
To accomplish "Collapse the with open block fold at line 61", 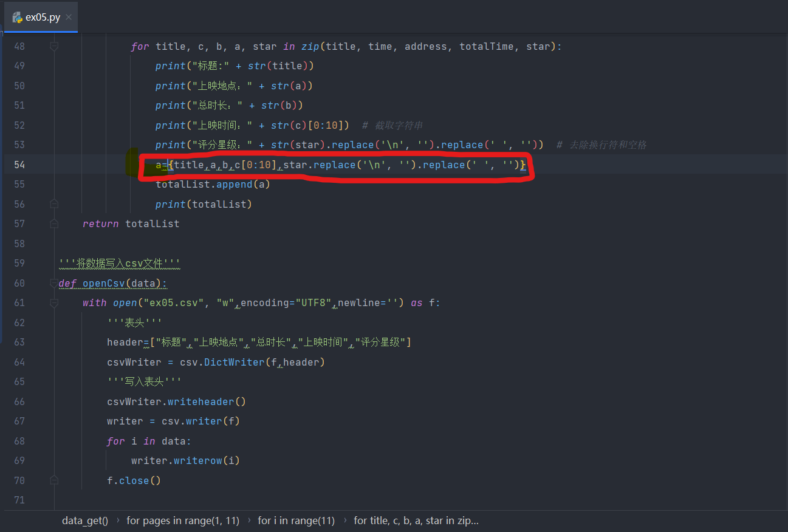I will 54,302.
